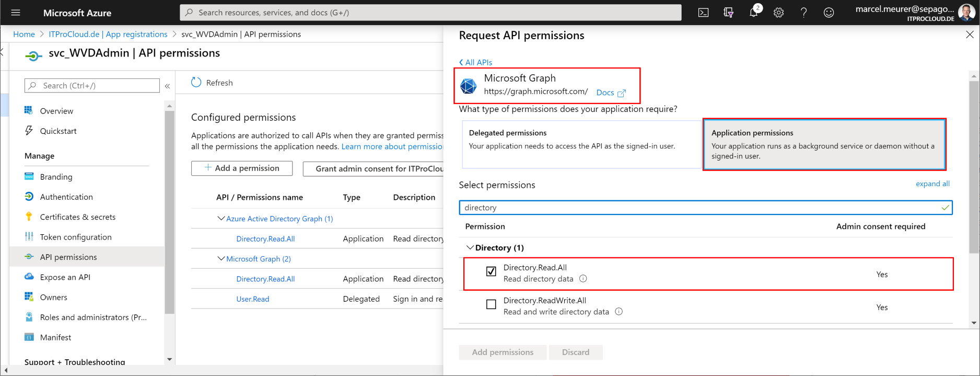This screenshot has height=376, width=980.
Task: Click the Expose an API cloud icon
Action: (29, 277)
